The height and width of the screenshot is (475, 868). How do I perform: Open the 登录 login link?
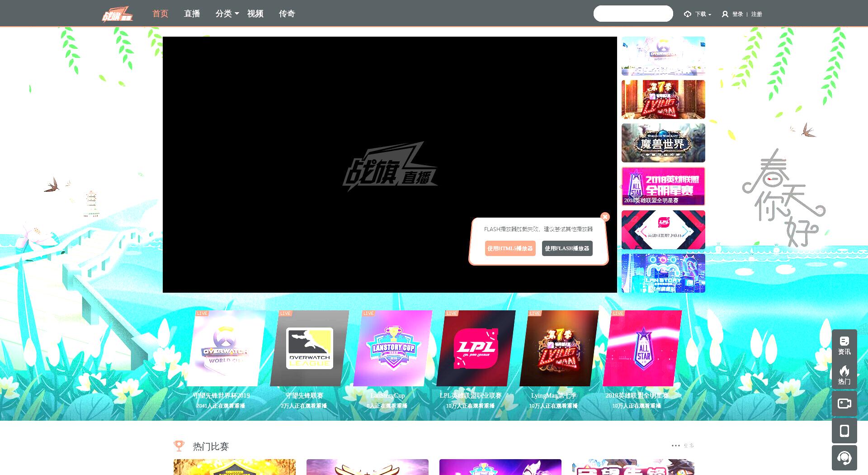(x=737, y=14)
